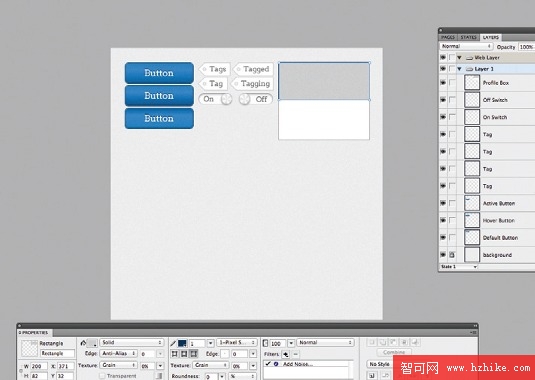Screen dimensions: 535x380
Task: Switch to the Pages tab
Action: (448, 37)
